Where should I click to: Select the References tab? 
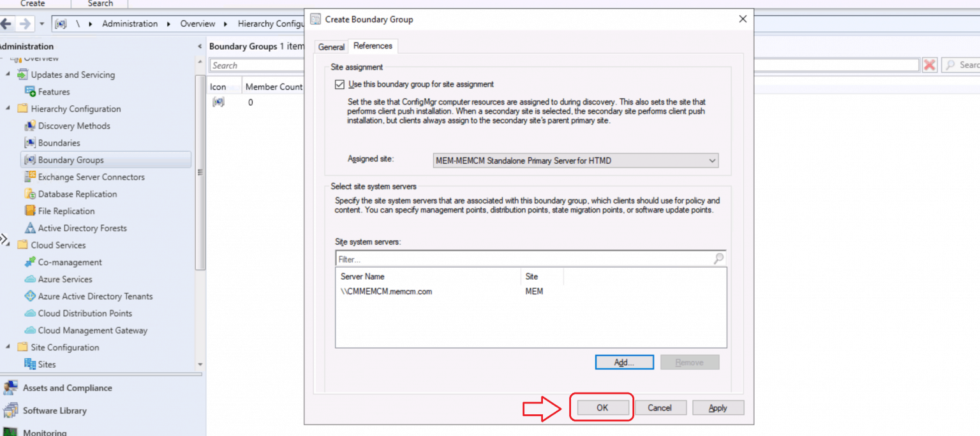(373, 46)
